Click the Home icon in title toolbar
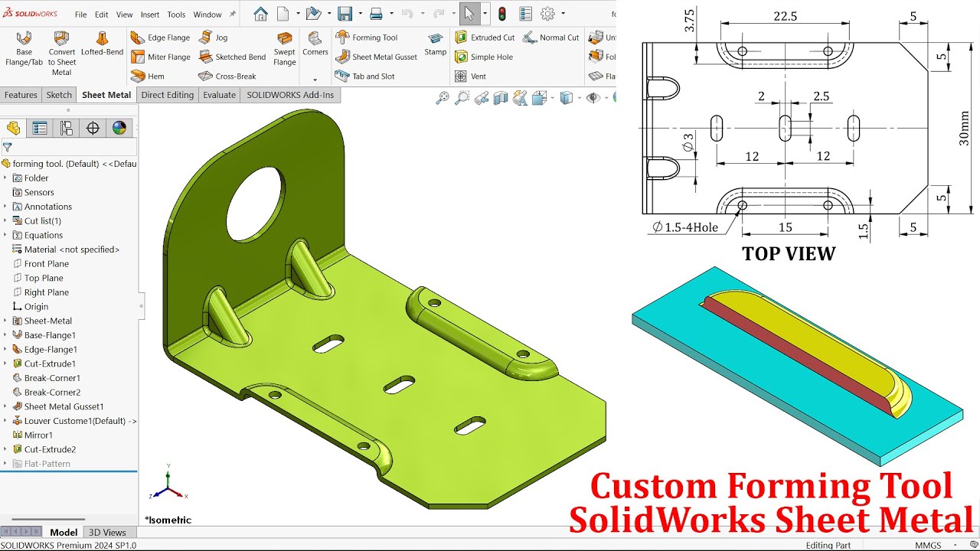This screenshot has height=551, width=980. coord(260,14)
